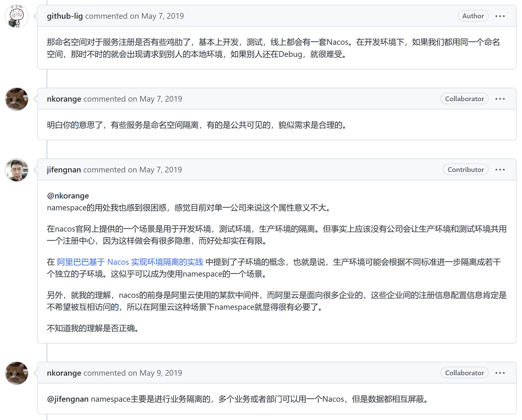Open three-dot menu on nkorange's May 9 comment
The width and height of the screenshot is (522, 420).
500,373
